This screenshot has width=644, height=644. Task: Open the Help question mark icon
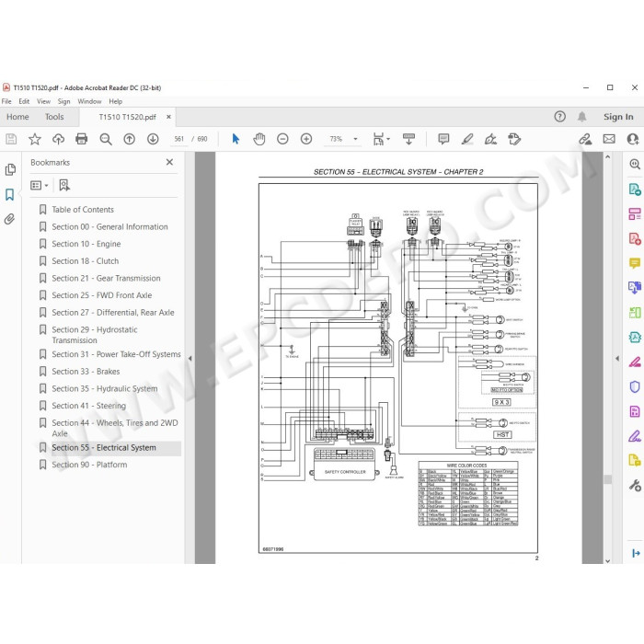[559, 117]
